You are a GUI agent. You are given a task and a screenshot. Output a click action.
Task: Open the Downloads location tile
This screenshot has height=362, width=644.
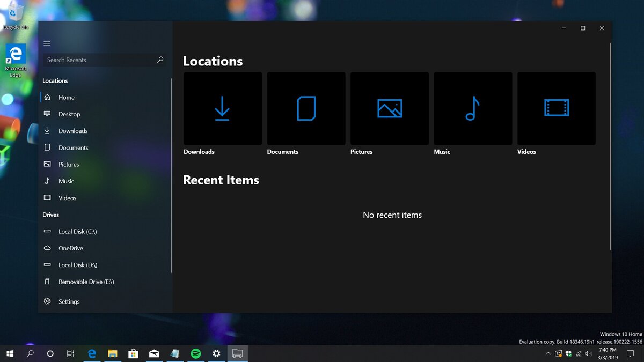point(222,108)
